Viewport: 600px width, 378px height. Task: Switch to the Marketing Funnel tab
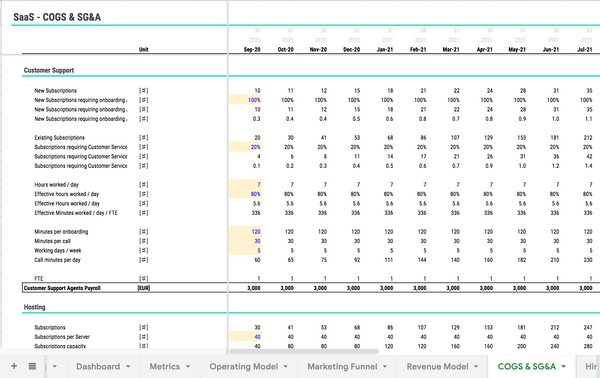pos(342,367)
